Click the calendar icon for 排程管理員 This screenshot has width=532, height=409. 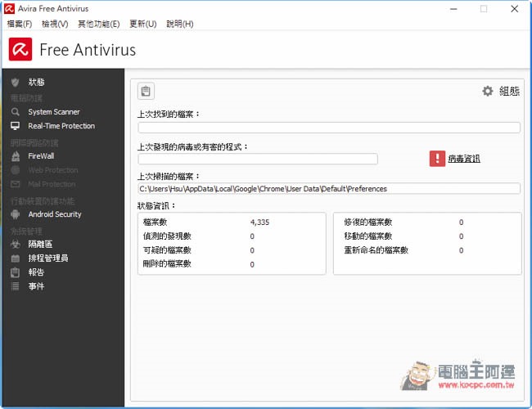tap(16, 258)
